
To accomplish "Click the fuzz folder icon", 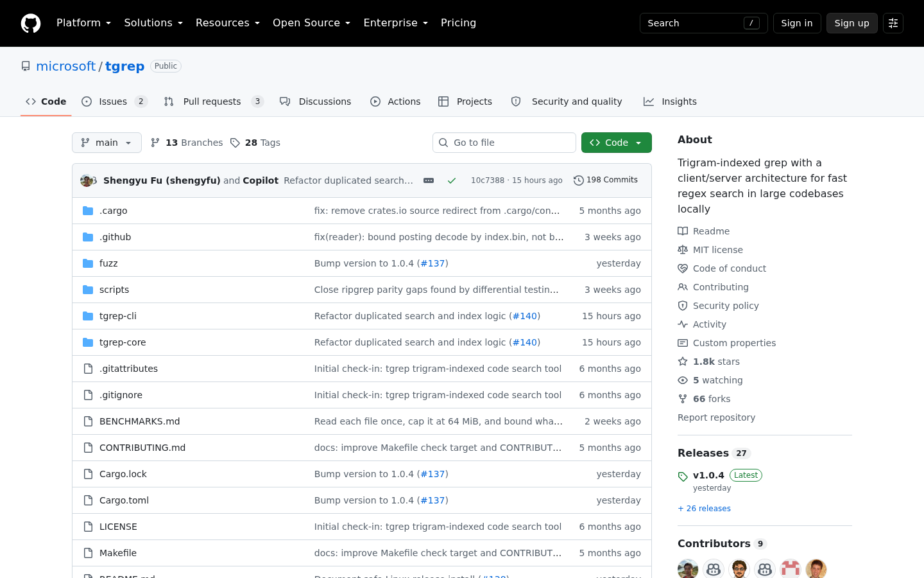I will pos(88,263).
